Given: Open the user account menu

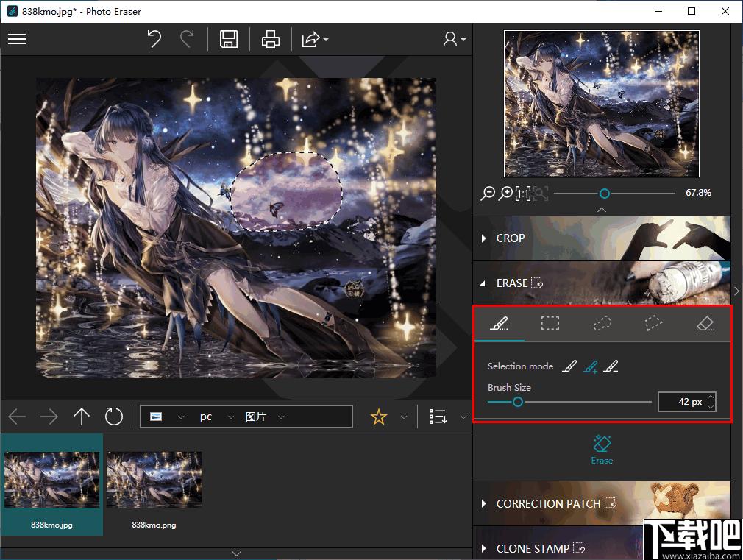Looking at the screenshot, I should [x=455, y=39].
